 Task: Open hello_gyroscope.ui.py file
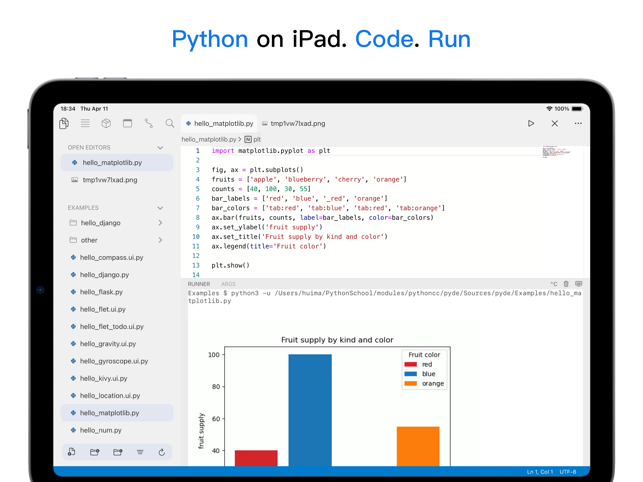117,361
